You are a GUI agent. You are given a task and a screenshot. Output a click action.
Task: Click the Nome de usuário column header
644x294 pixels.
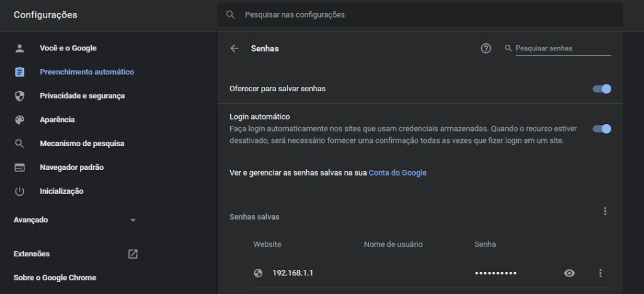[393, 244]
